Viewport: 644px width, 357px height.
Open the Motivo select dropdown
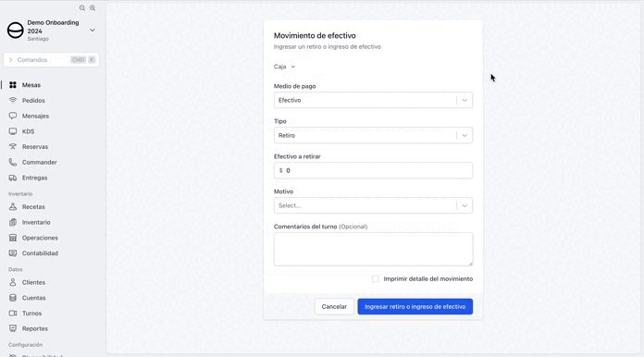click(x=373, y=205)
